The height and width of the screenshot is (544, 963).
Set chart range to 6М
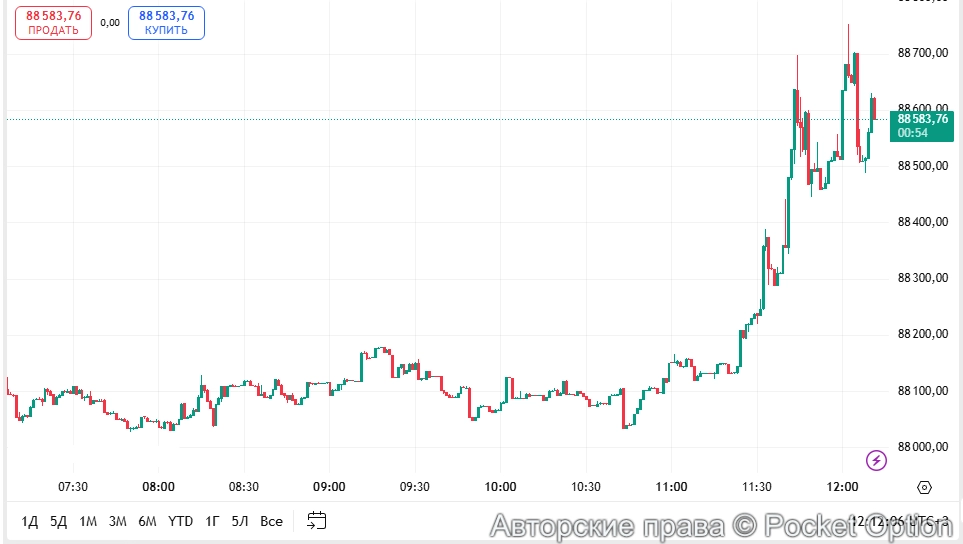[x=148, y=521]
